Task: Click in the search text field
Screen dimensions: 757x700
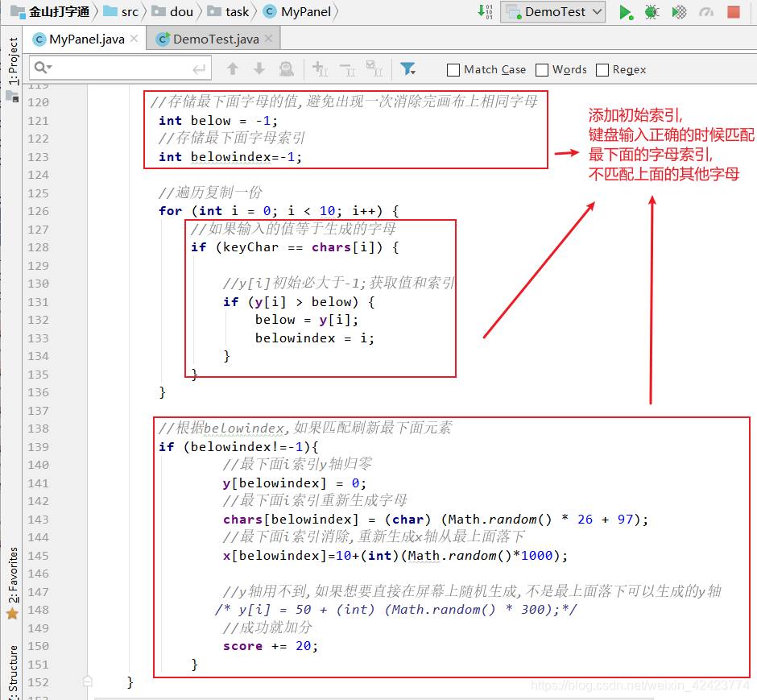Action: (x=121, y=68)
